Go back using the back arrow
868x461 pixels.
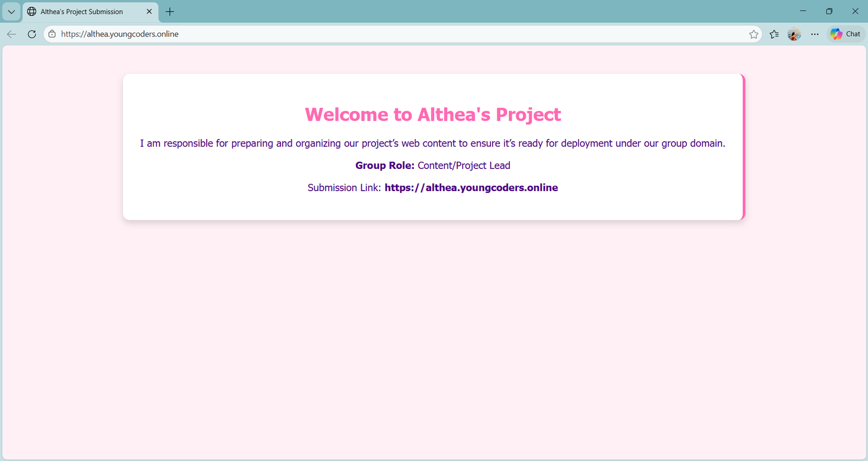(11, 34)
